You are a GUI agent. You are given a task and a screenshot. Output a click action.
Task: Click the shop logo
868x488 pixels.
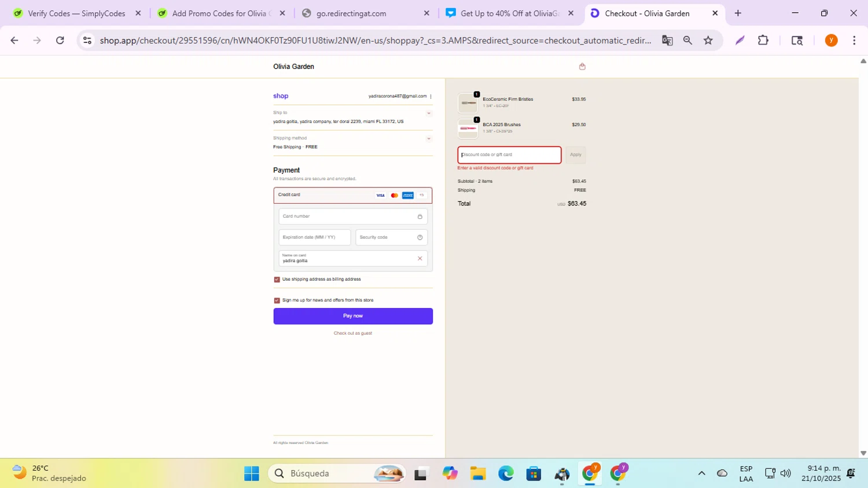click(281, 96)
